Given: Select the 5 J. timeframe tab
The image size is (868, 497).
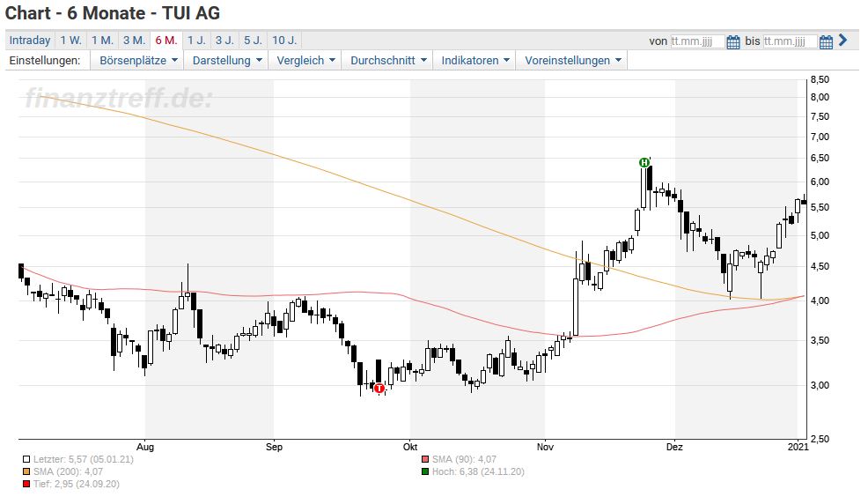Looking at the screenshot, I should coord(253,41).
